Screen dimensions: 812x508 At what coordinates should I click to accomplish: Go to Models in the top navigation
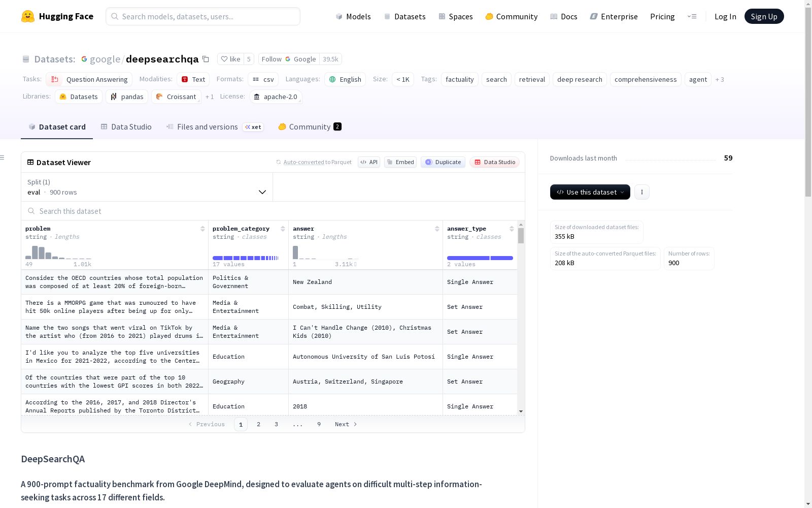353,16
